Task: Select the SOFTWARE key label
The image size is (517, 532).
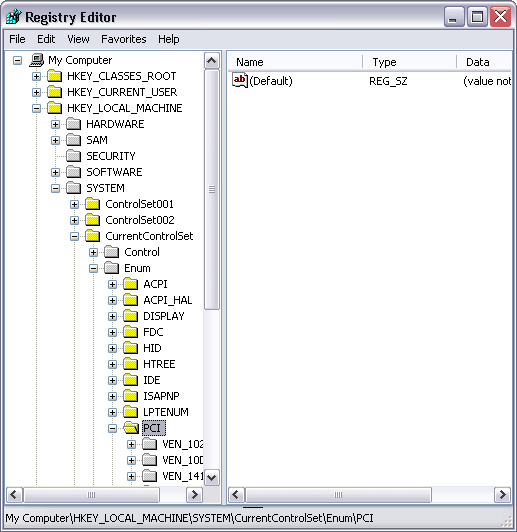Action: pyautogui.click(x=114, y=172)
